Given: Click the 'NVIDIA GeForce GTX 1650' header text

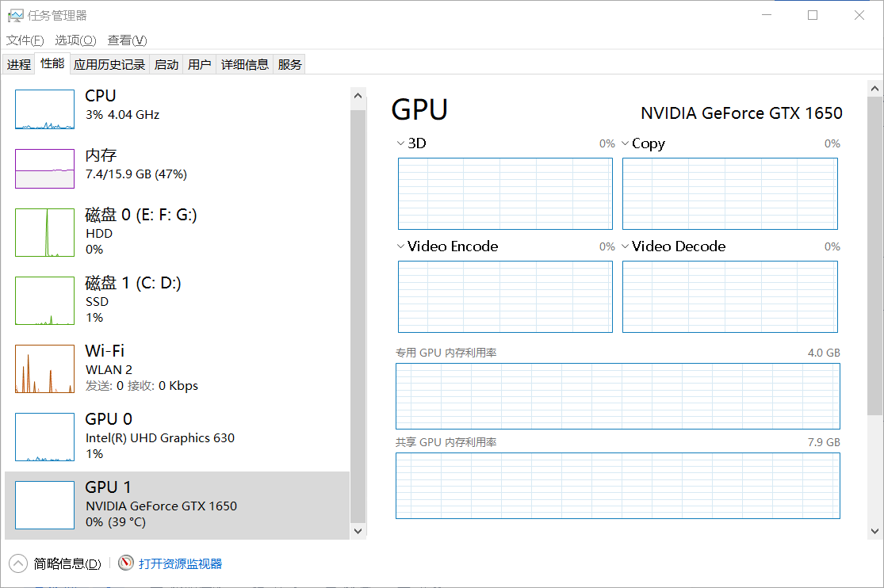Looking at the screenshot, I should tap(741, 113).
